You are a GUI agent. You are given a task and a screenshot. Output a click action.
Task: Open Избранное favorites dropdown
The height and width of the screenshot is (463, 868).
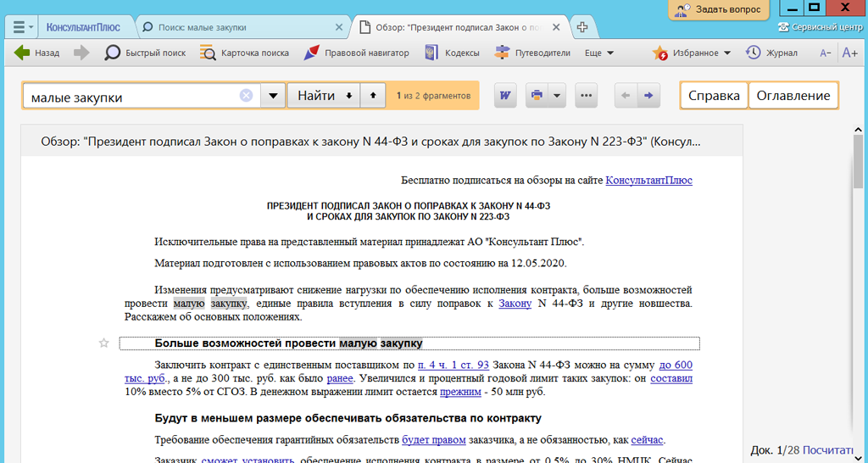click(692, 53)
